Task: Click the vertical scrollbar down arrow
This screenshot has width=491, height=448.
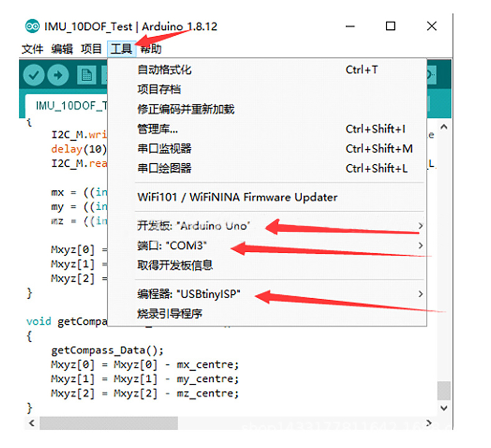Action: click(444, 408)
